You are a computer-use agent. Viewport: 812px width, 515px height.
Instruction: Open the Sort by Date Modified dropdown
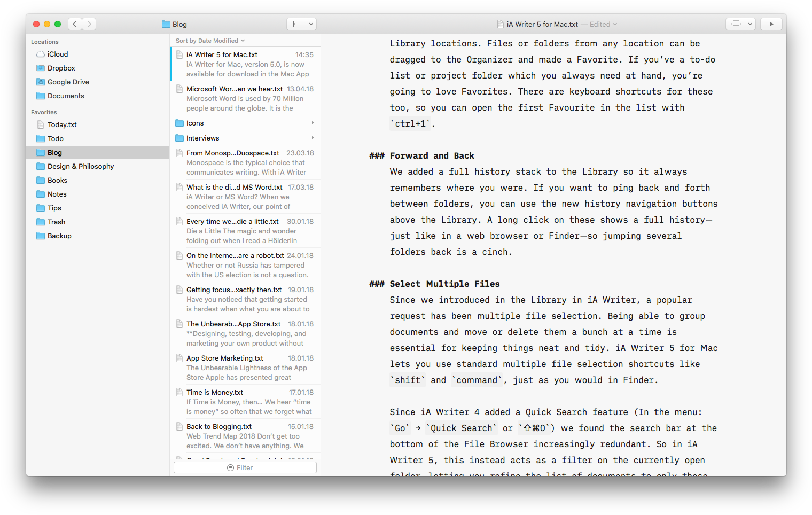[210, 41]
